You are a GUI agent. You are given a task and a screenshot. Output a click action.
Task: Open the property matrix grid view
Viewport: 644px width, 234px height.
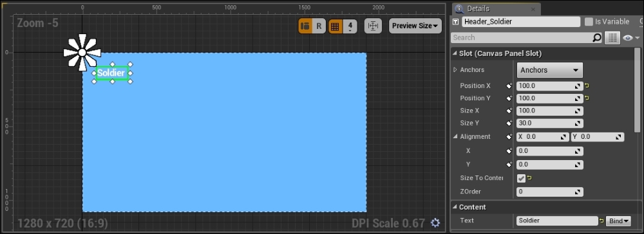[612, 38]
